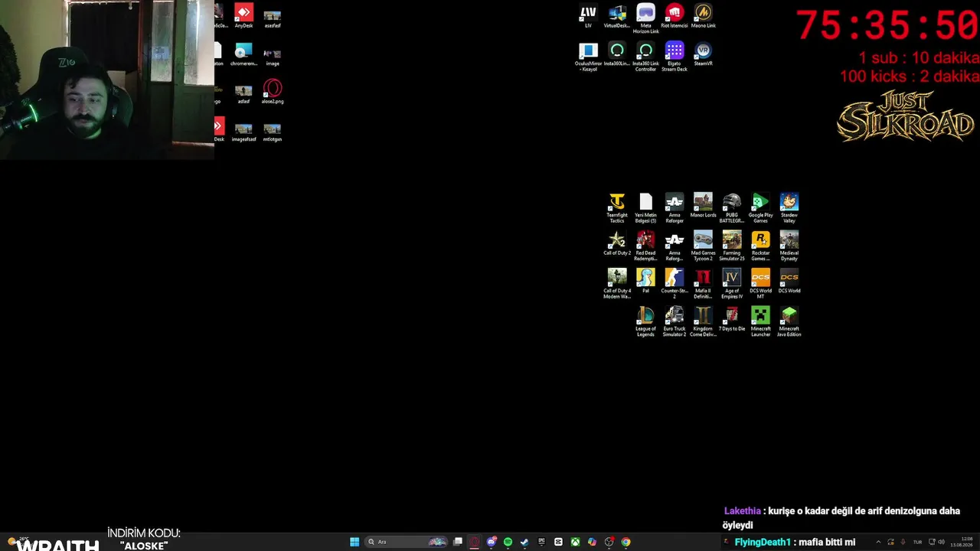This screenshot has width=980, height=551.
Task: Open Steam from the taskbar
Action: (x=524, y=542)
